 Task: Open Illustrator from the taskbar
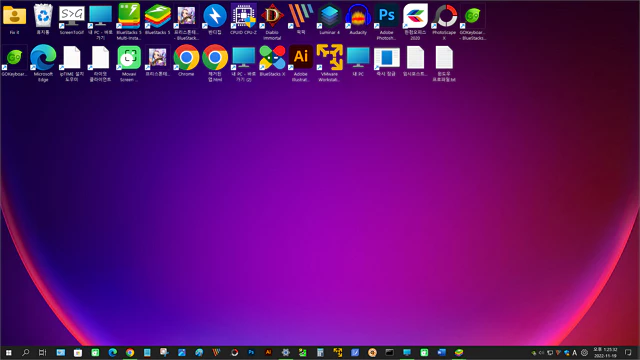[x=268, y=352]
